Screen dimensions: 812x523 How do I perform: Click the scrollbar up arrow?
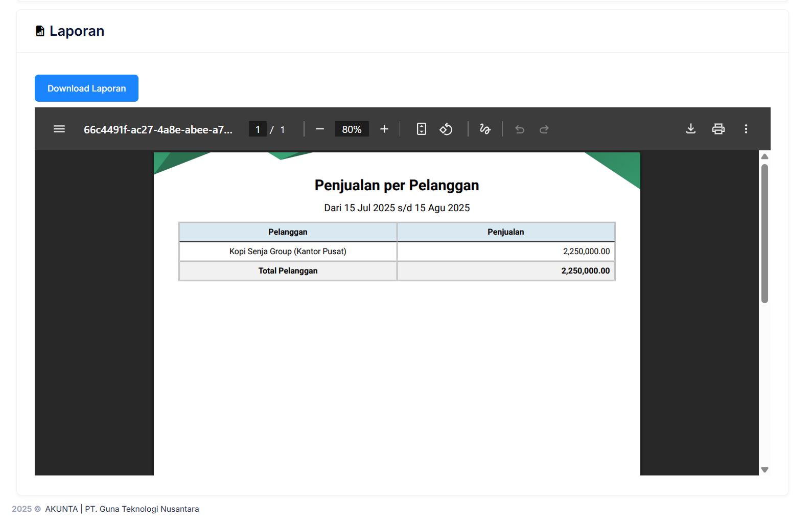click(x=764, y=156)
